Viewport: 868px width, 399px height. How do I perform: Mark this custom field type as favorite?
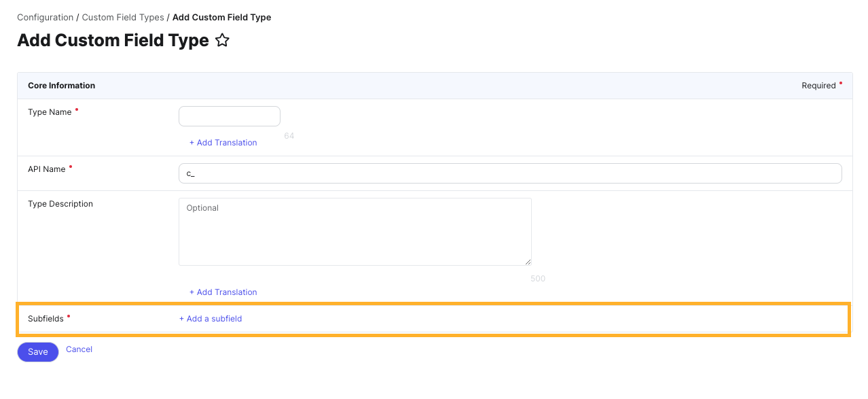coord(222,40)
